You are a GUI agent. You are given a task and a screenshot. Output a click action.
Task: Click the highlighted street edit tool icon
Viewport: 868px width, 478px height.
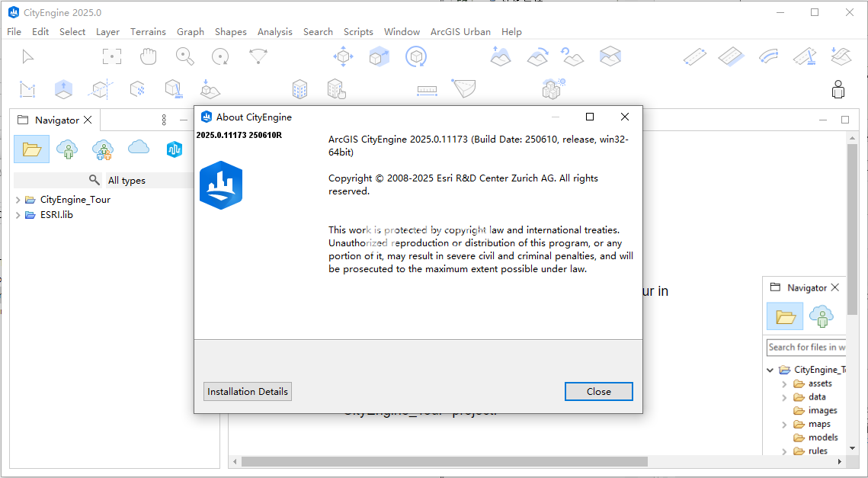click(x=732, y=56)
